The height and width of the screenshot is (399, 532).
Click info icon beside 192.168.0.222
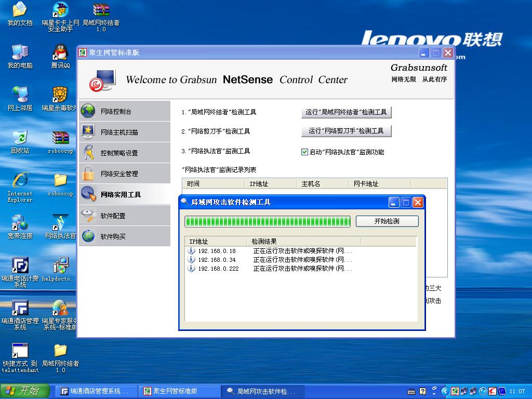point(191,269)
